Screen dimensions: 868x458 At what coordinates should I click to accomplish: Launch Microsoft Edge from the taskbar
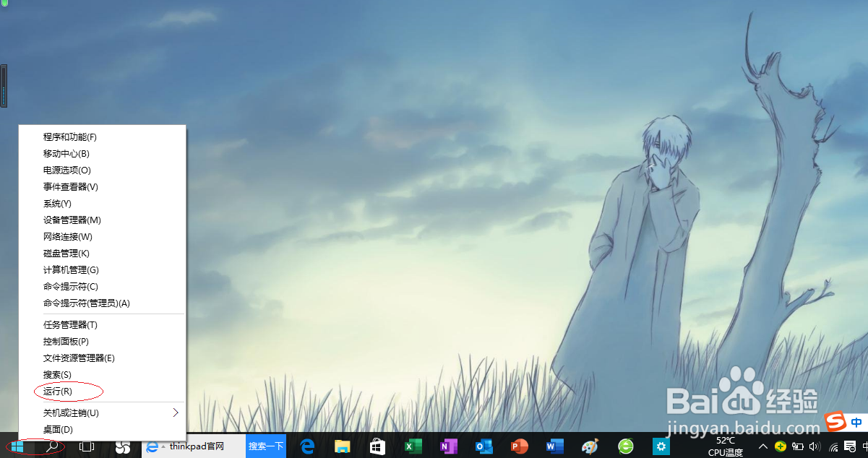point(307,446)
